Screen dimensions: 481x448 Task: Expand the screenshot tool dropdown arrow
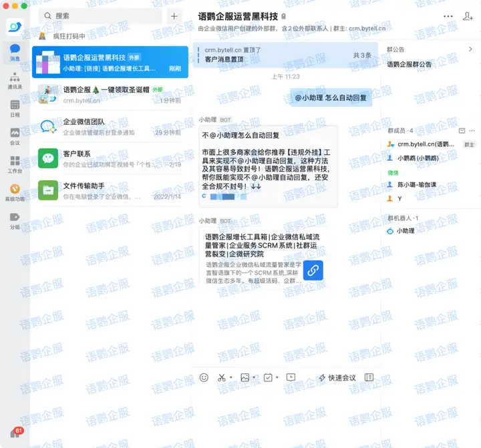(231, 378)
